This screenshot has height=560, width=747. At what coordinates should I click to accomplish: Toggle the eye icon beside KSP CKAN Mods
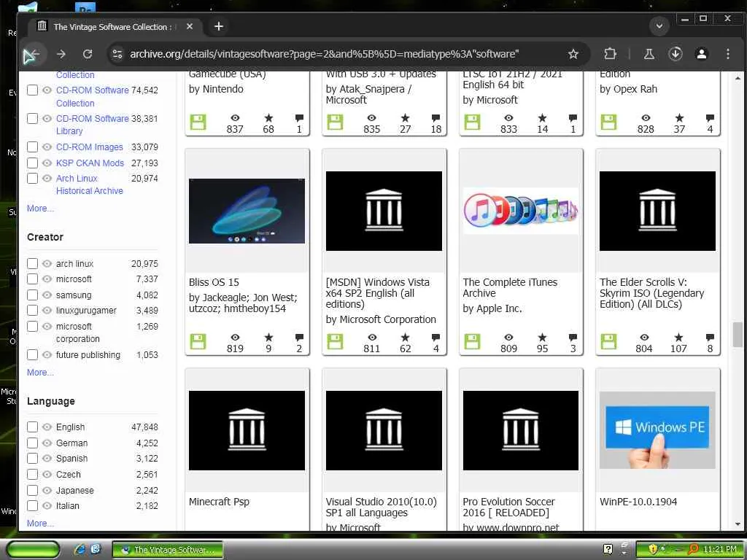click(47, 163)
